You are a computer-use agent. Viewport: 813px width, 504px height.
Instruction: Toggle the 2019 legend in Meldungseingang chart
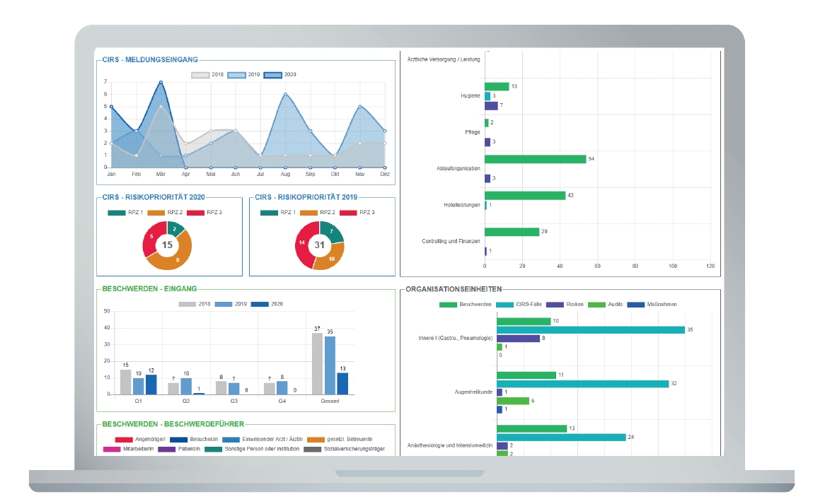[243, 75]
